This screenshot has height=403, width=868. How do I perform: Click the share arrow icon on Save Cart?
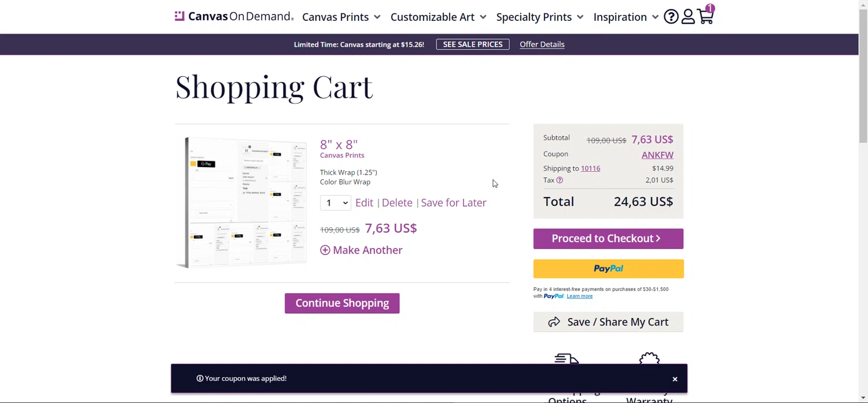point(554,322)
